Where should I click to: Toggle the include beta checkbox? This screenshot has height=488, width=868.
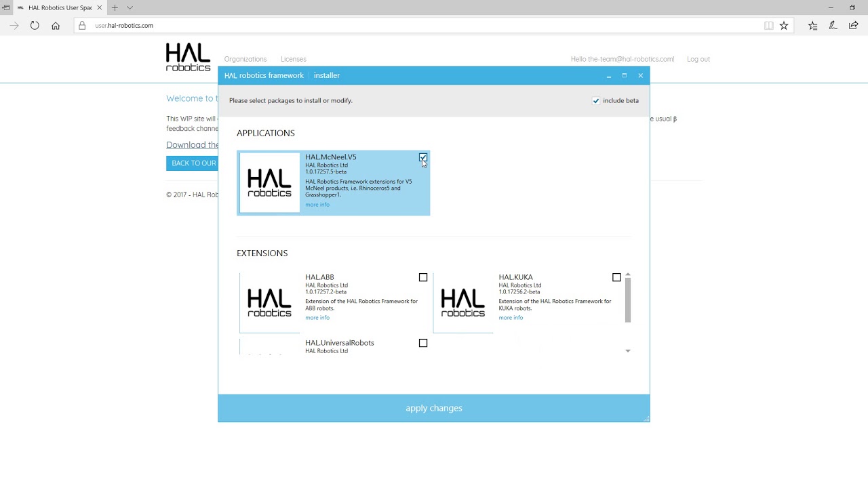pyautogui.click(x=596, y=101)
